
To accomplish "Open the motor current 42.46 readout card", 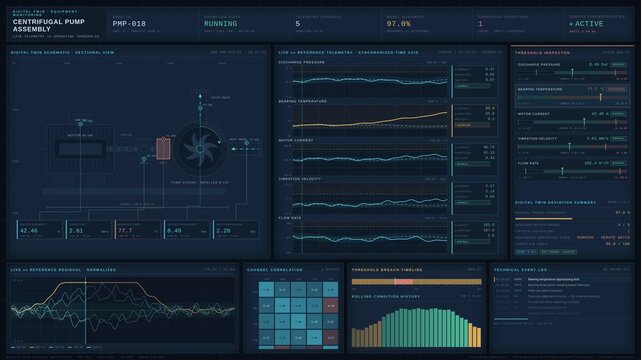I will [x=40, y=230].
